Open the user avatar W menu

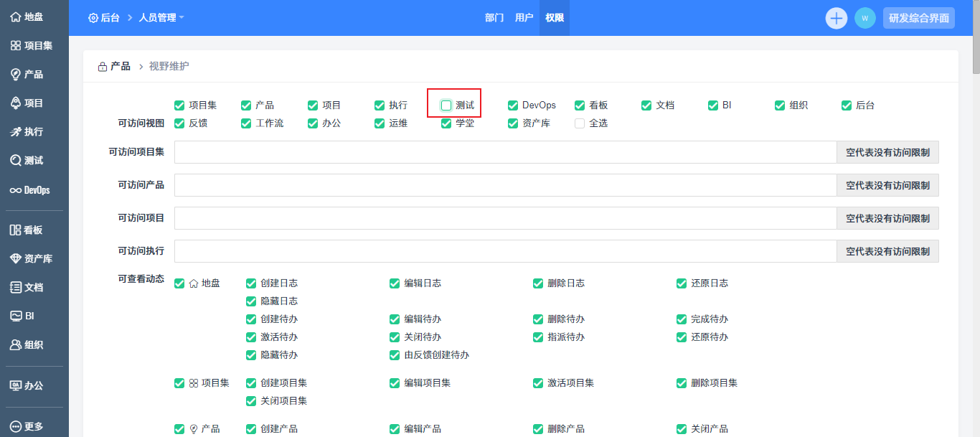(x=864, y=18)
